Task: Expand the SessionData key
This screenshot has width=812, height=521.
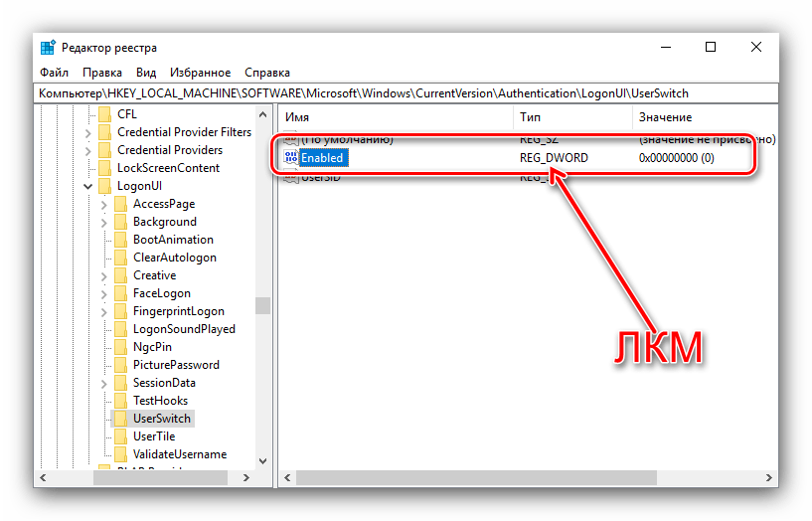Action: 104,384
